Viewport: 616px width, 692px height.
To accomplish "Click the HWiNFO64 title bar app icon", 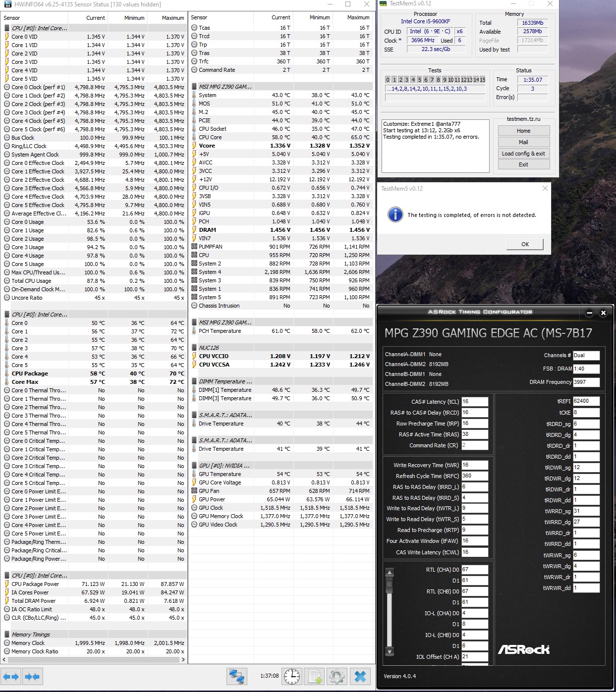I will [x=7, y=4].
